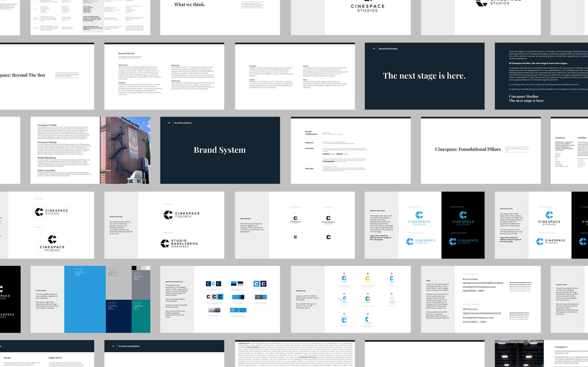
Task: Select the Primary Dark Blue swatch in the palette
Action: point(118,316)
